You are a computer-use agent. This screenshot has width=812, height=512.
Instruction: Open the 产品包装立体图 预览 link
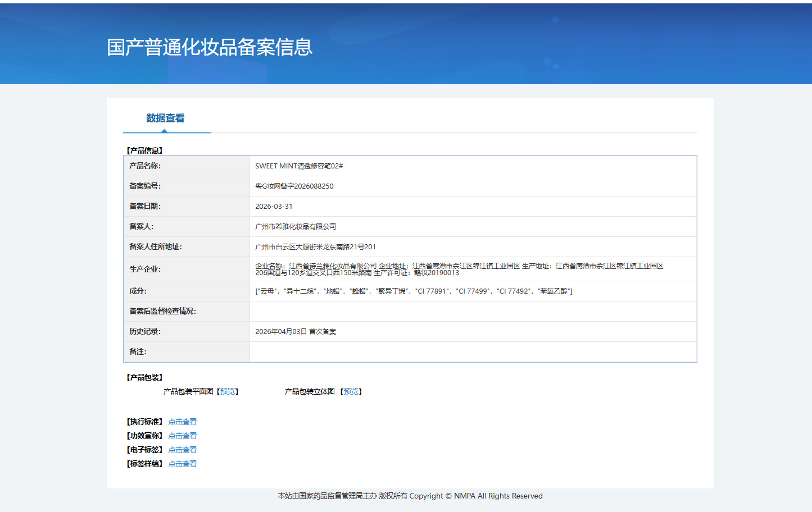(x=351, y=391)
